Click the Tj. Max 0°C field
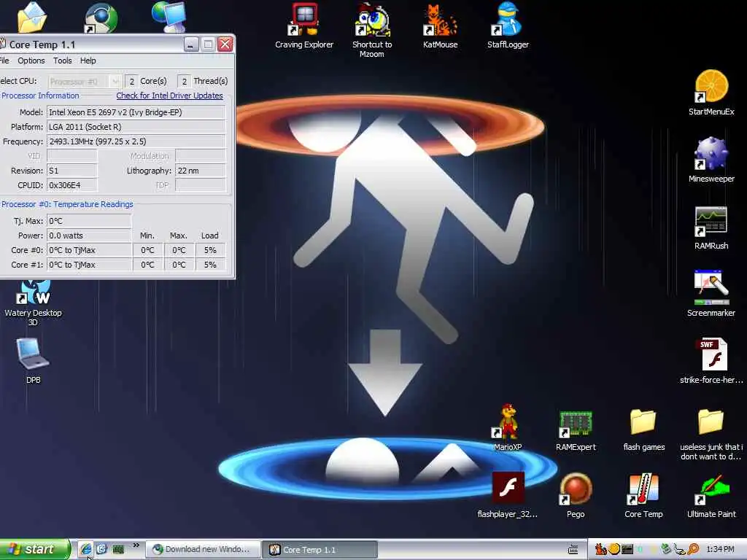 point(88,221)
